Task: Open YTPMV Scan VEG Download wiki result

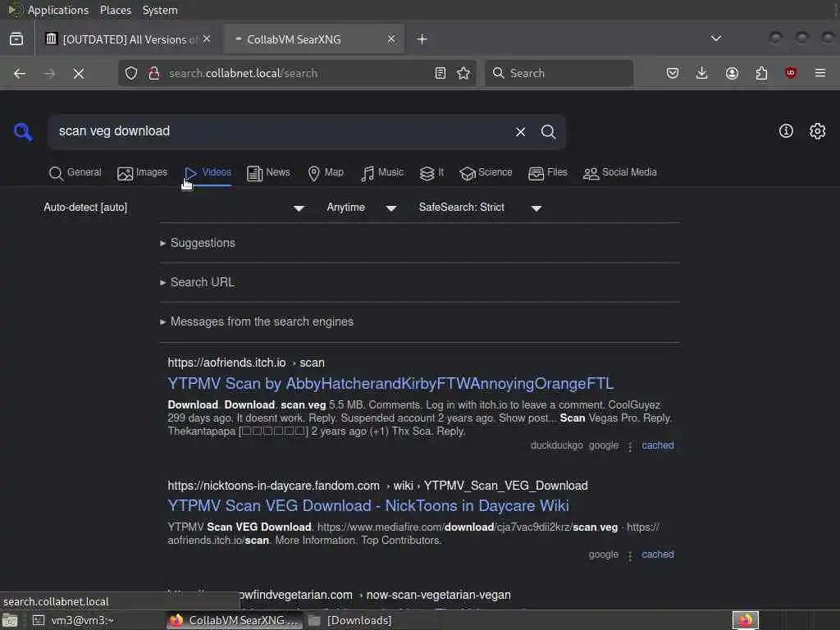Action: click(x=368, y=505)
